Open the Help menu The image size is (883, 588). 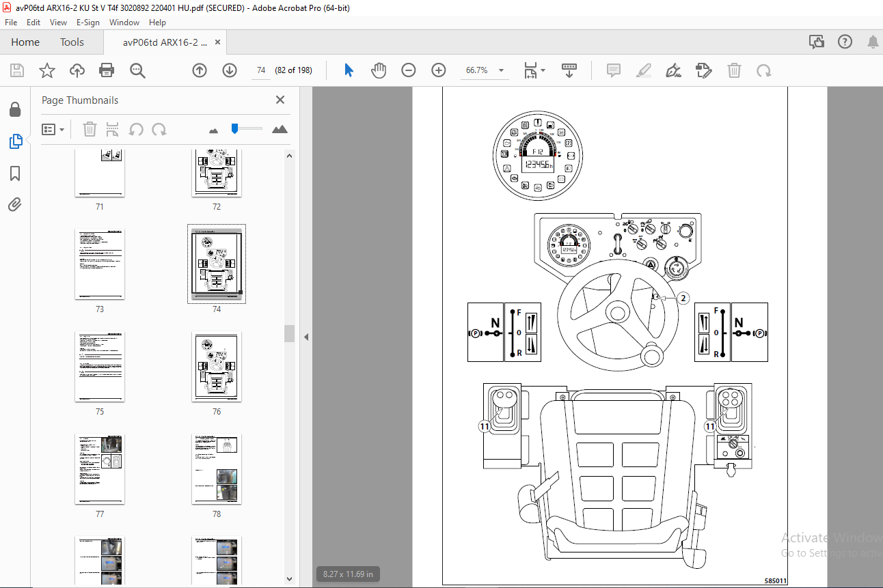[158, 23]
